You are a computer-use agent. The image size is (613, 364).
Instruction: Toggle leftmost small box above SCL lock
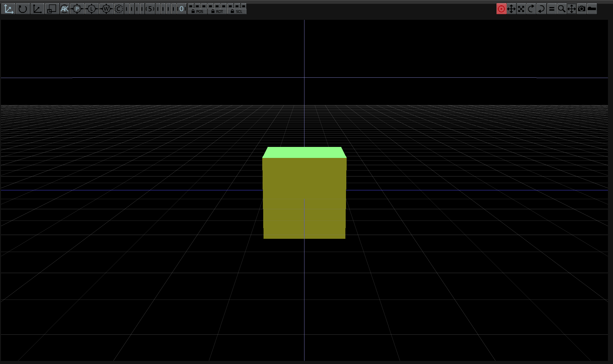coord(230,6)
